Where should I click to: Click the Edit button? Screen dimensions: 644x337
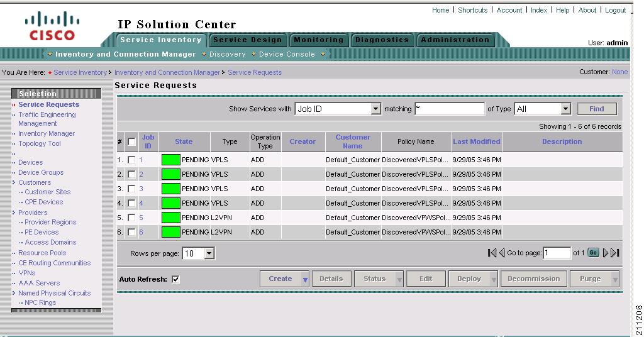(426, 279)
